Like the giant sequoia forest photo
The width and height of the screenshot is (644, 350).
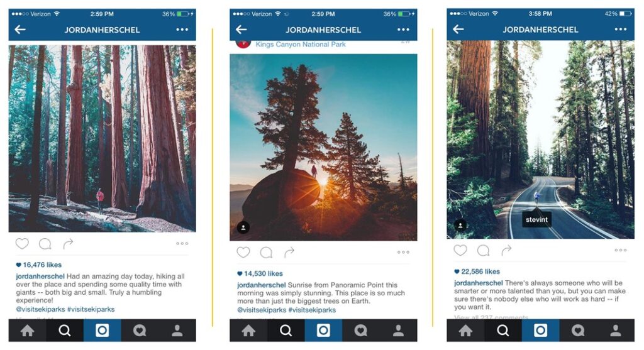22,244
